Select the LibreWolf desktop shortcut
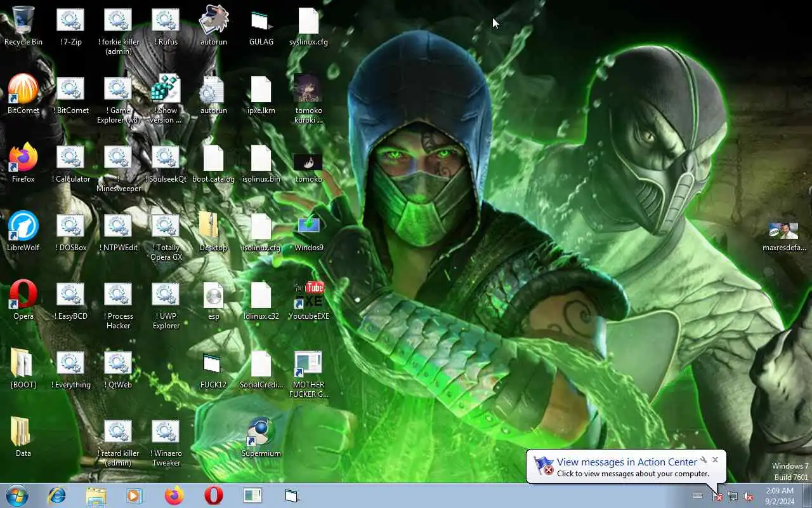Image resolution: width=812 pixels, height=508 pixels. [x=23, y=232]
